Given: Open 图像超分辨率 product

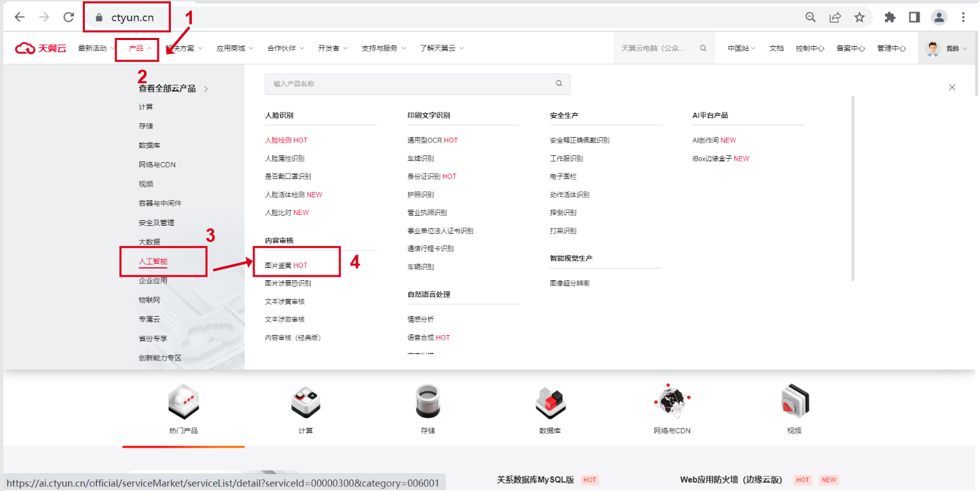Looking at the screenshot, I should tap(570, 283).
